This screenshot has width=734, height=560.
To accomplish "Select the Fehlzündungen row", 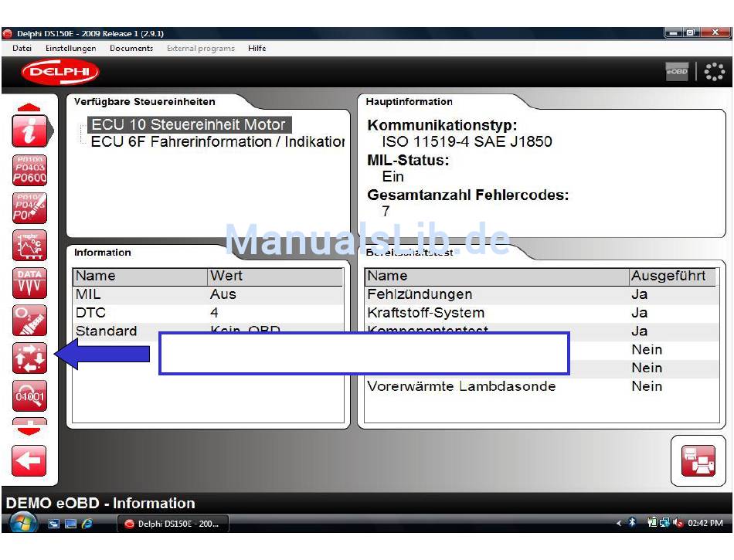I will click(x=542, y=294).
